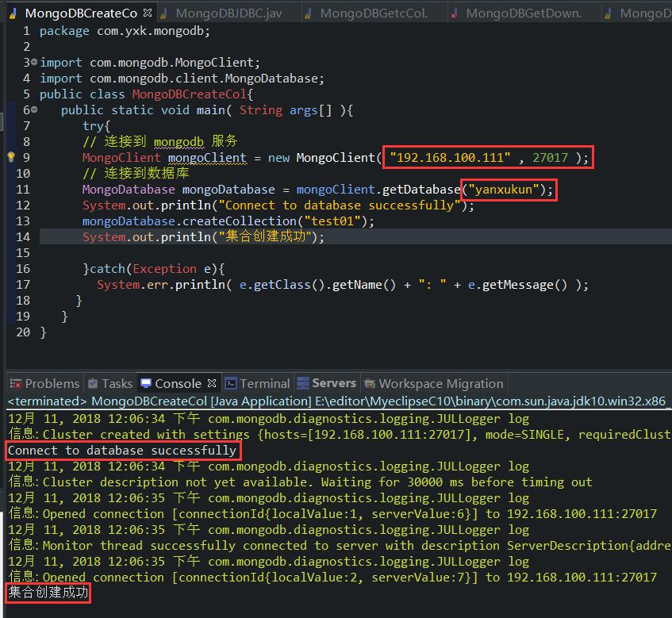Click the lightbulb quick-fix marker on line 9
Image resolution: width=672 pixels, height=618 pixels.
(11, 157)
